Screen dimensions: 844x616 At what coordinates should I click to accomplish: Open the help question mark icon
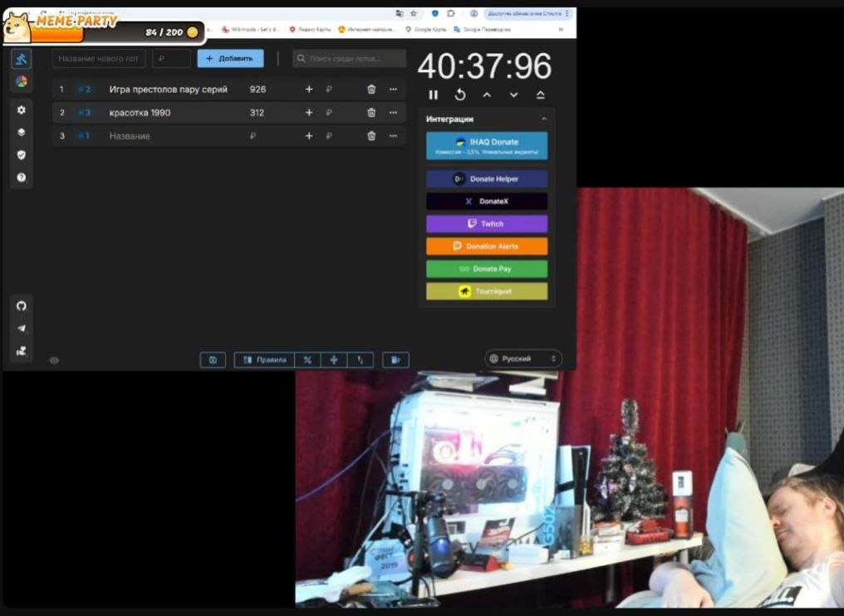pyautogui.click(x=22, y=178)
